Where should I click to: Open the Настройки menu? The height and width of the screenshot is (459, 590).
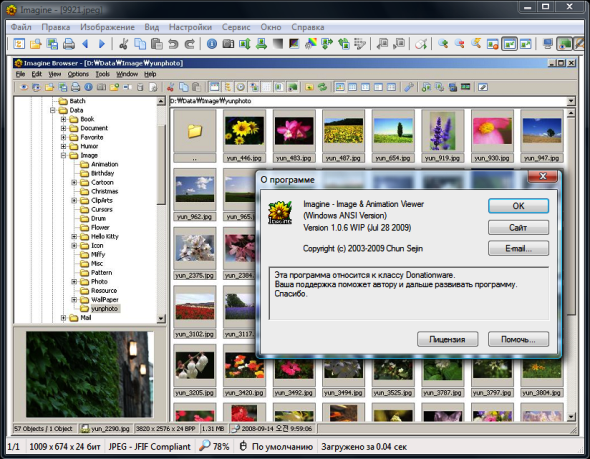tap(190, 27)
